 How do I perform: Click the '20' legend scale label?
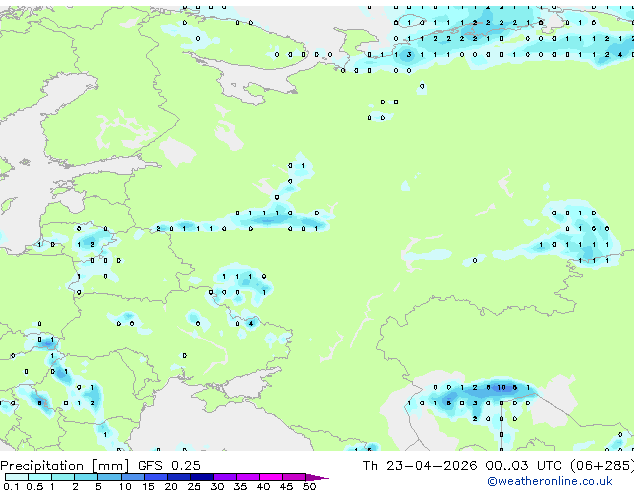tap(171, 486)
